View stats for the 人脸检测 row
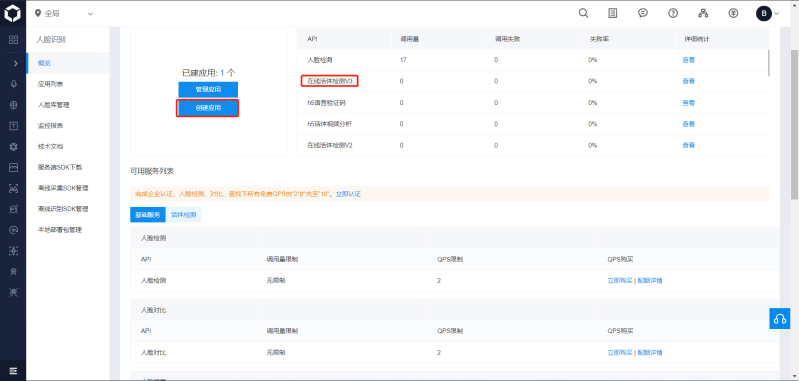 pos(688,60)
